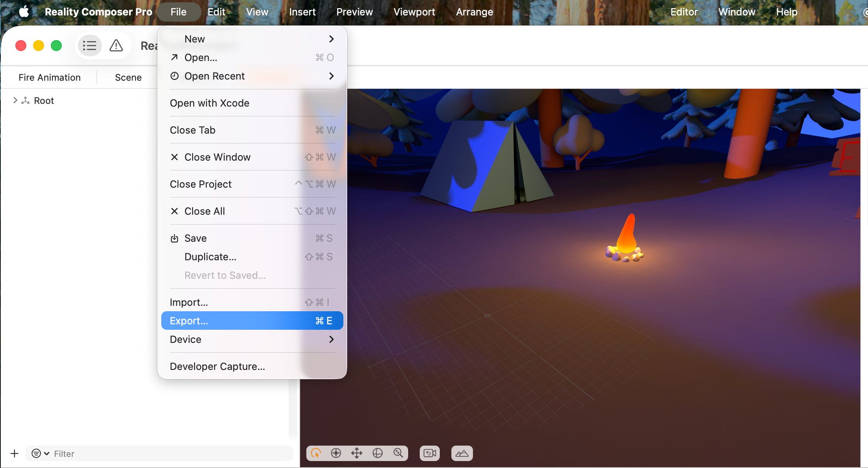Open the Editor menu

(684, 12)
